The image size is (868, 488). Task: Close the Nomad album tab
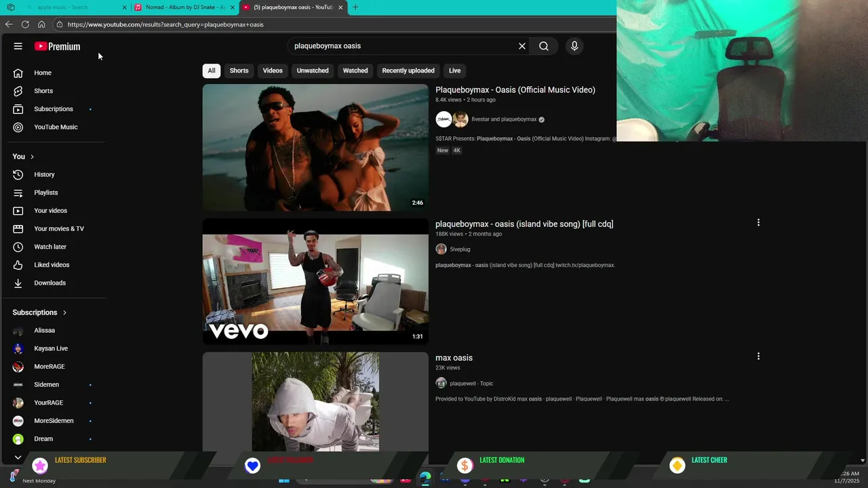[233, 7]
